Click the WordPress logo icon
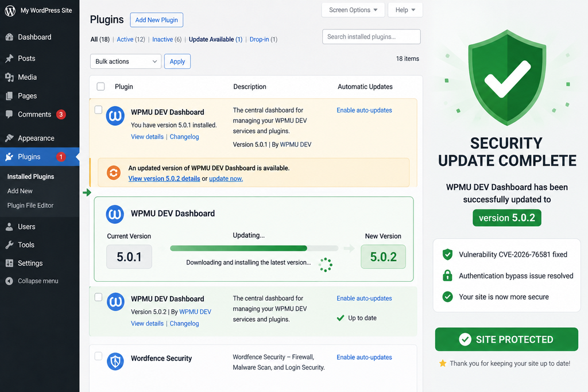 tap(10, 10)
